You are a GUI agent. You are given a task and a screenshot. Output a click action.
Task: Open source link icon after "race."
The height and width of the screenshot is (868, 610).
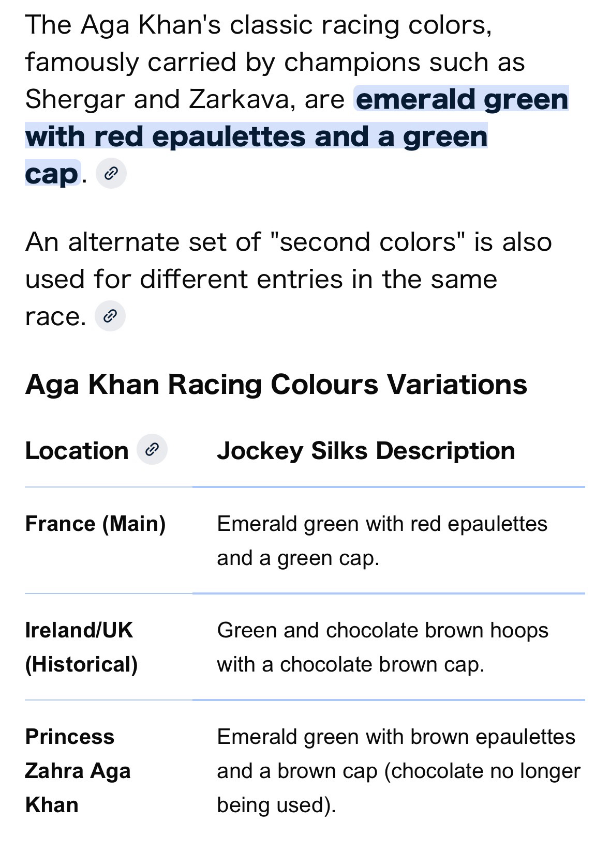coord(110,316)
